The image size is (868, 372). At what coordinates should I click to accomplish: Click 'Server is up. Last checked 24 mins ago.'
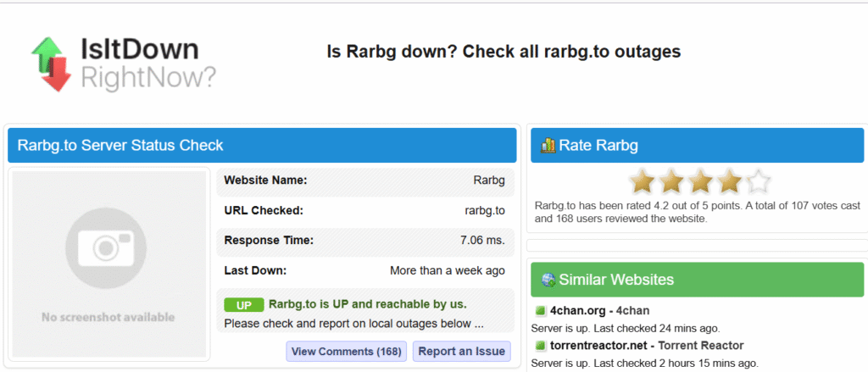pyautogui.click(x=626, y=328)
